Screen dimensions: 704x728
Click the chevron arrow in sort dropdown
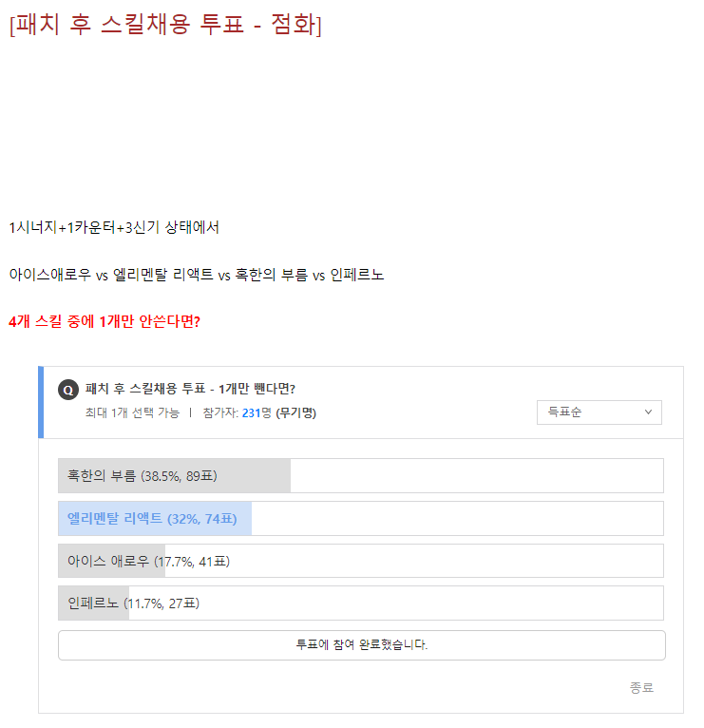pyautogui.click(x=648, y=412)
